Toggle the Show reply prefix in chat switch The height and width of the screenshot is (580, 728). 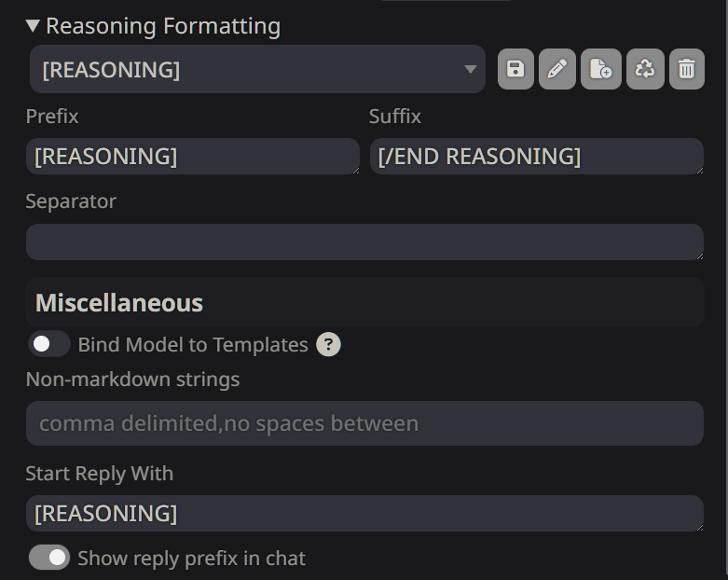pos(48,558)
